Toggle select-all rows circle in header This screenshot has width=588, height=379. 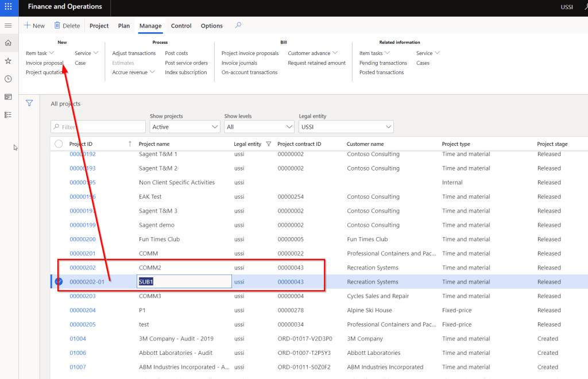[59, 144]
